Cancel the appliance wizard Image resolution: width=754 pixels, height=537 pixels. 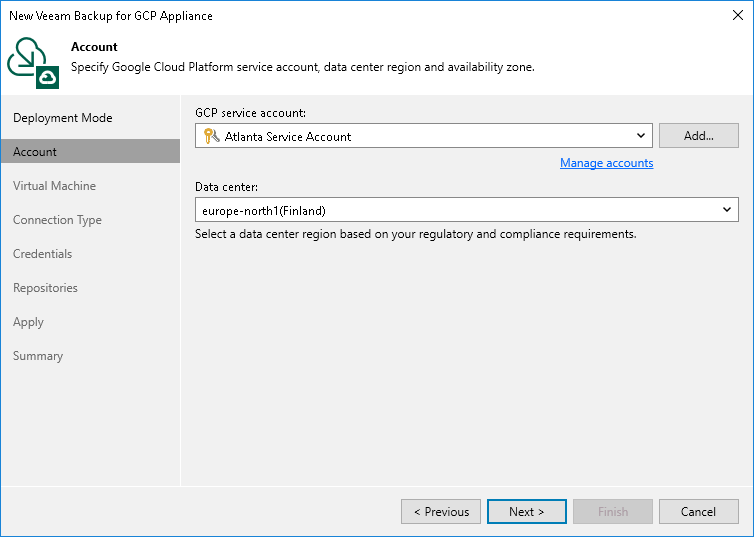click(699, 512)
